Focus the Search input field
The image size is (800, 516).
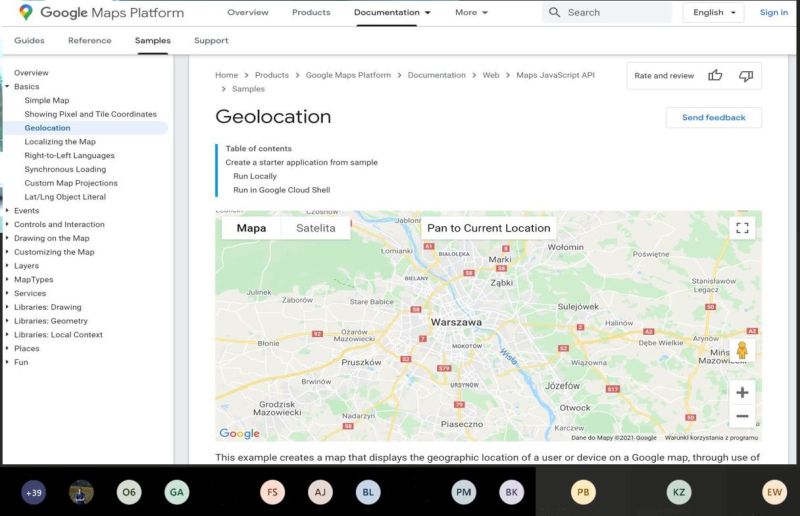[x=607, y=12]
